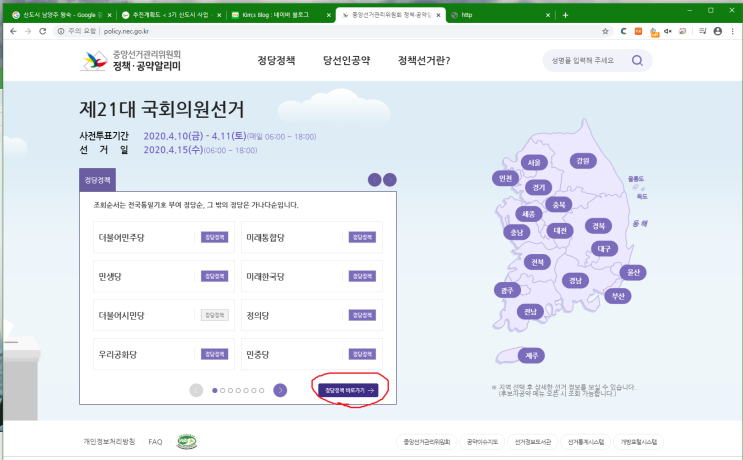Open 정당정책 button for 민생당

pyautogui.click(x=215, y=276)
